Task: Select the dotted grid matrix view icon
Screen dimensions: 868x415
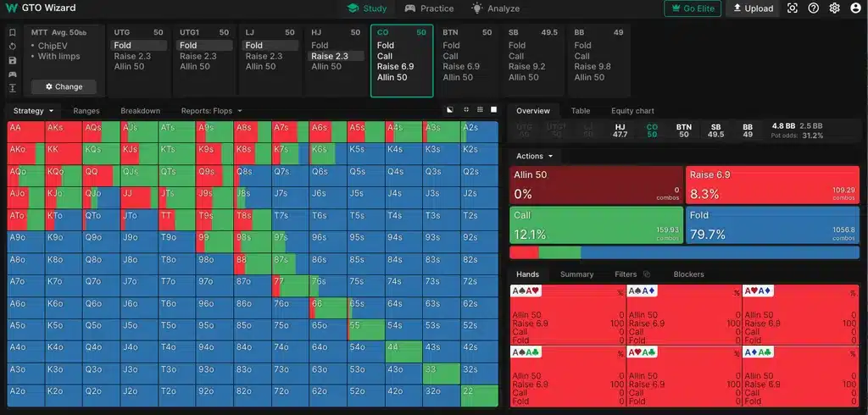Action: (x=480, y=110)
